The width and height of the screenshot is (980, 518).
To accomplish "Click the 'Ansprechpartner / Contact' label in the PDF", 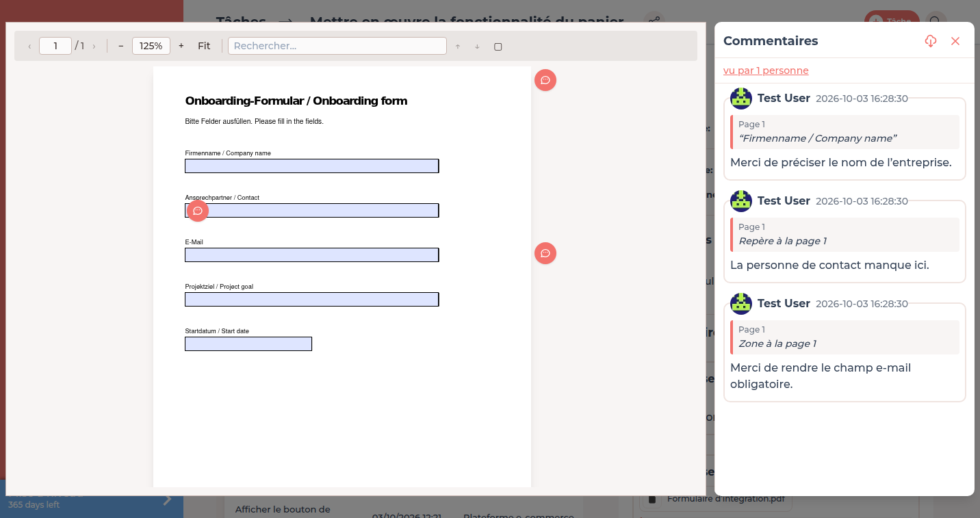I will pos(222,198).
